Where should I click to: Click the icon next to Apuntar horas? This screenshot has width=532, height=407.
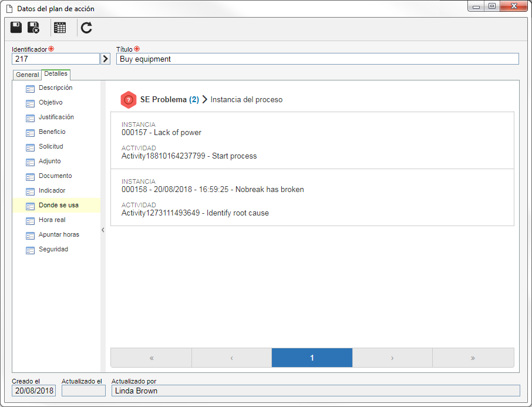[x=30, y=236]
